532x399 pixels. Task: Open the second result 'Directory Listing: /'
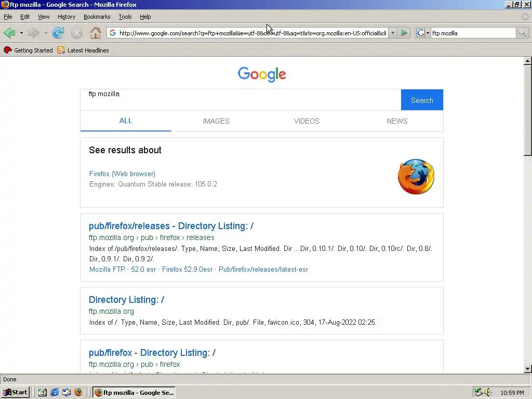click(x=126, y=300)
